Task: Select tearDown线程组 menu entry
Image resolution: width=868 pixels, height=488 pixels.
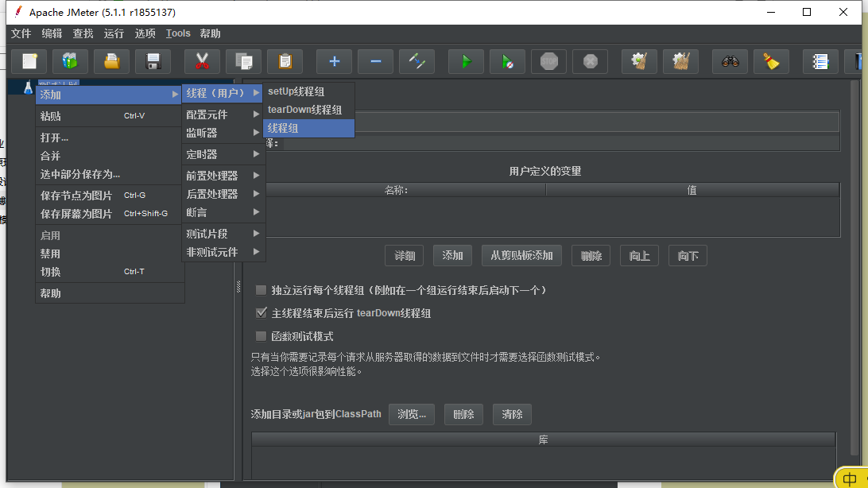Action: tap(308, 110)
